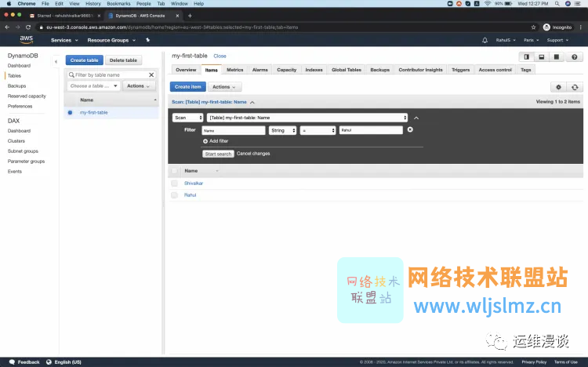This screenshot has width=588, height=367.
Task: Switch to the Alarms tab
Action: coord(260,70)
